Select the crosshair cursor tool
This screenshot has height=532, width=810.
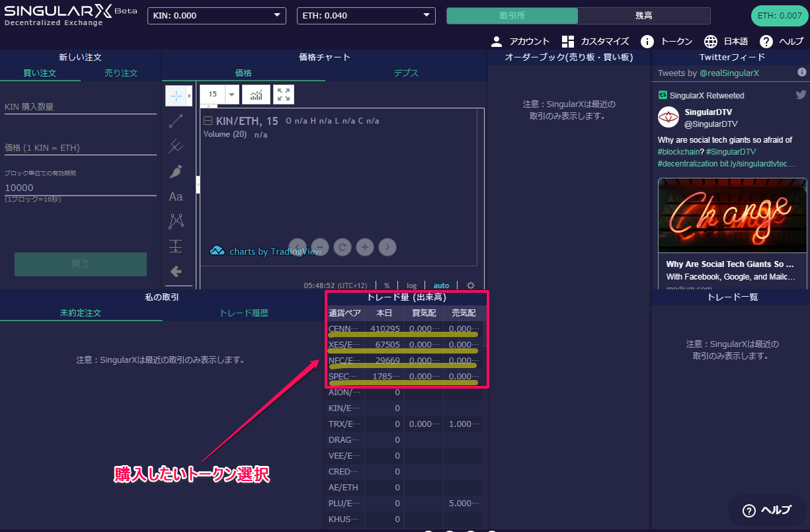pyautogui.click(x=176, y=96)
